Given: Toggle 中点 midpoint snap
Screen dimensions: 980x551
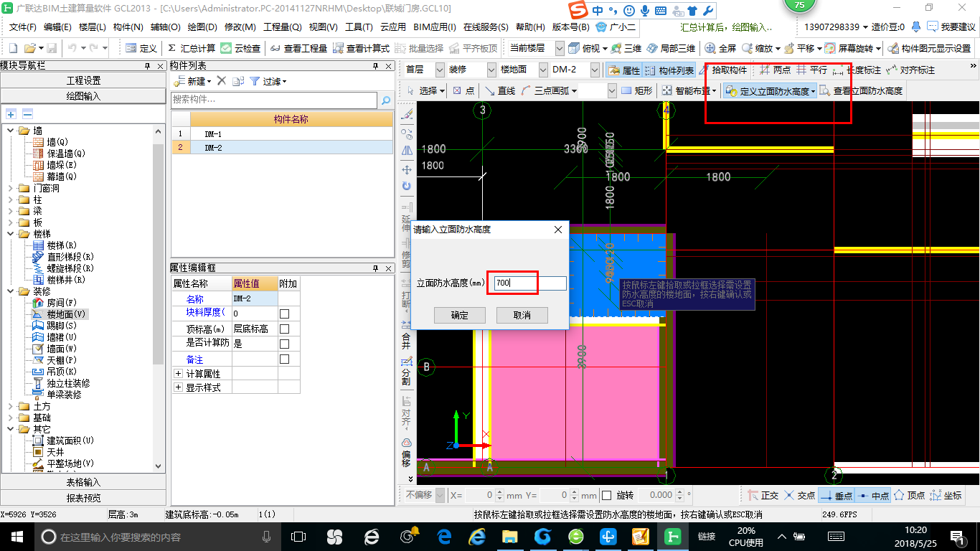Looking at the screenshot, I should (873, 495).
